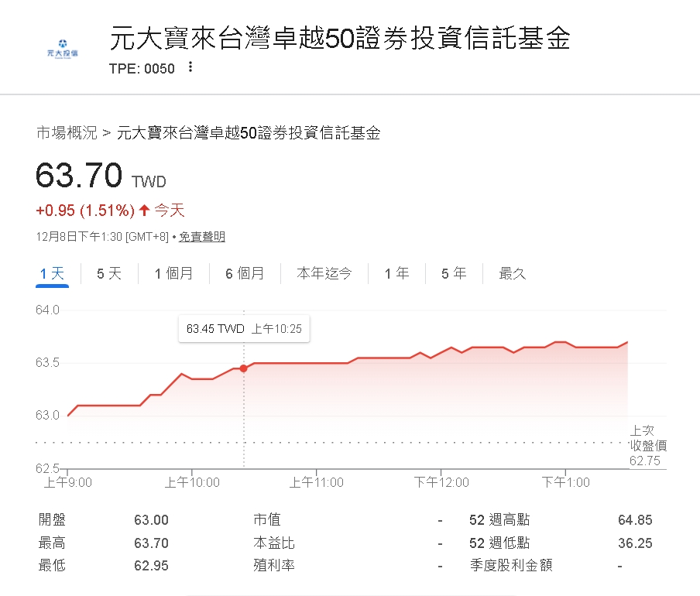Click the 上午11:00 time axis label

(x=316, y=482)
